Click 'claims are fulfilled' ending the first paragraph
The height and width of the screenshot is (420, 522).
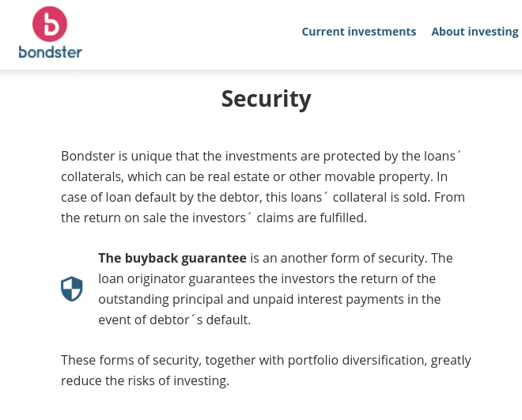coord(312,218)
